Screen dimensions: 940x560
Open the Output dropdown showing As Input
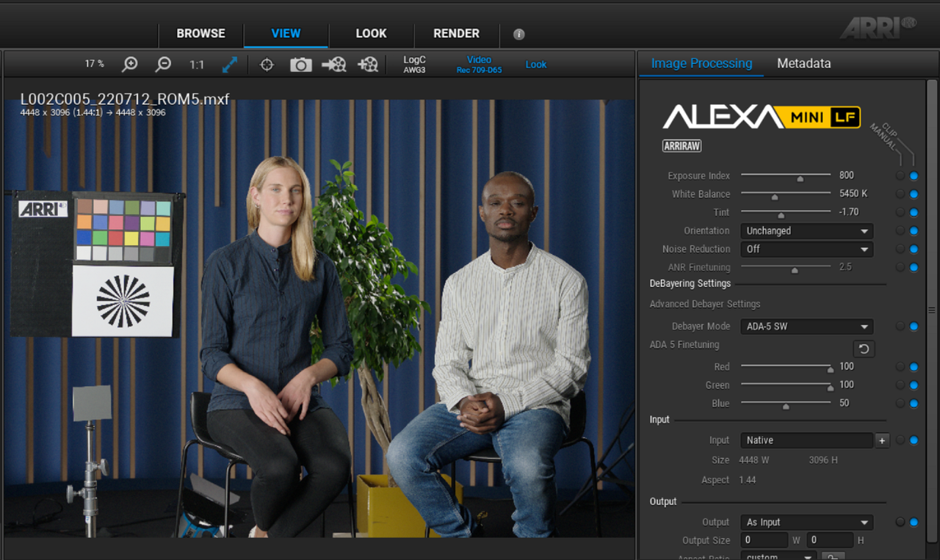point(806,523)
